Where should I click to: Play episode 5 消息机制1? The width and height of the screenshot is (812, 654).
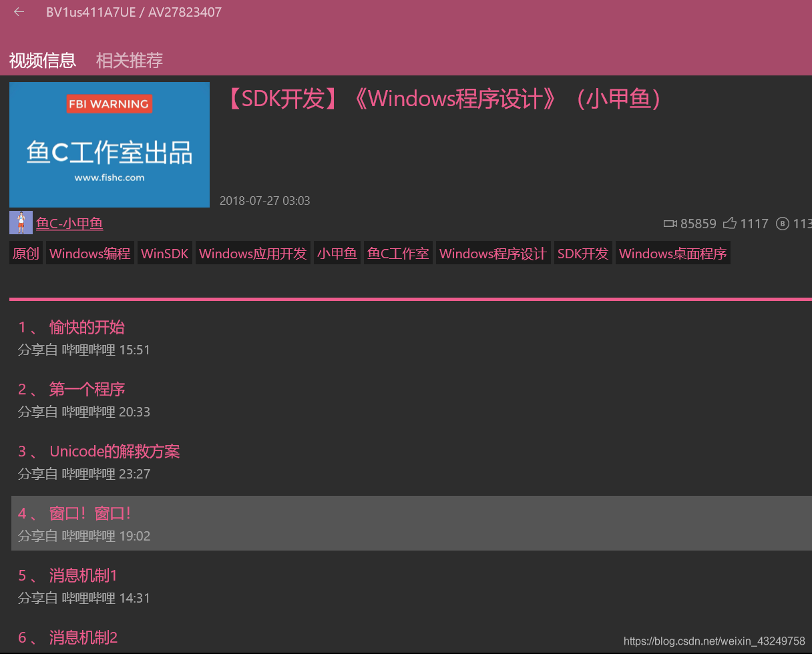pyautogui.click(x=411, y=585)
